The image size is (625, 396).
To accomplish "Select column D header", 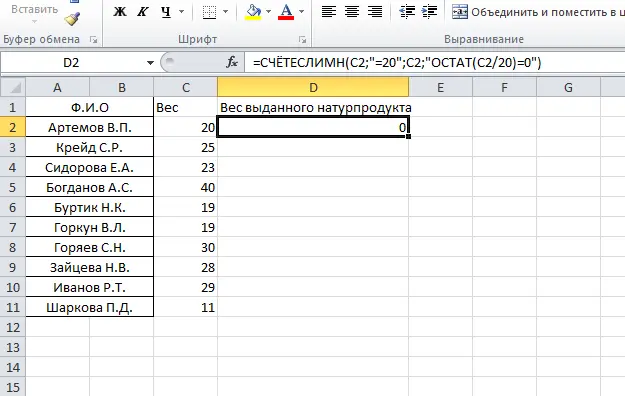I will (x=313, y=87).
